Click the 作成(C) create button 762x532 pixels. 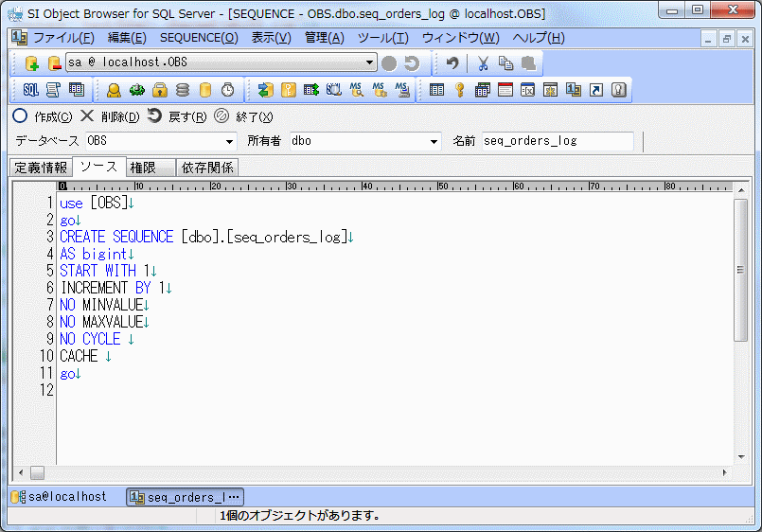pyautogui.click(x=43, y=116)
